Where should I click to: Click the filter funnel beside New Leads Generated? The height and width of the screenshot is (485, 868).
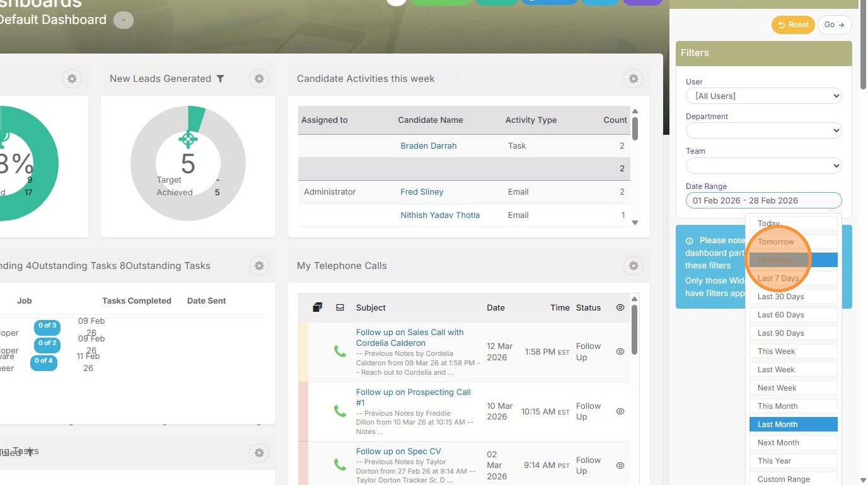(x=220, y=79)
